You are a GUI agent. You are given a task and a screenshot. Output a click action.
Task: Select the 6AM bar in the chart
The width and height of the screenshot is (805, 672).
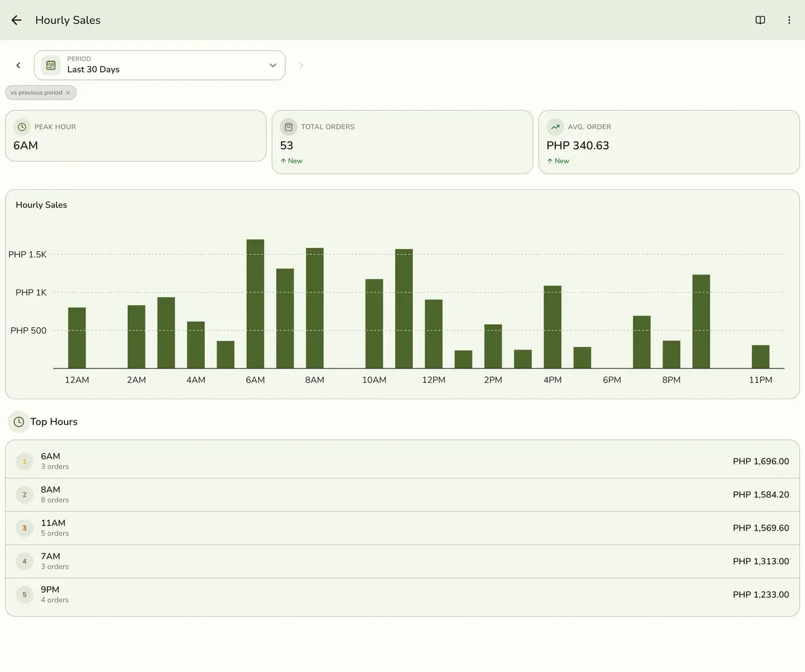pos(255,304)
